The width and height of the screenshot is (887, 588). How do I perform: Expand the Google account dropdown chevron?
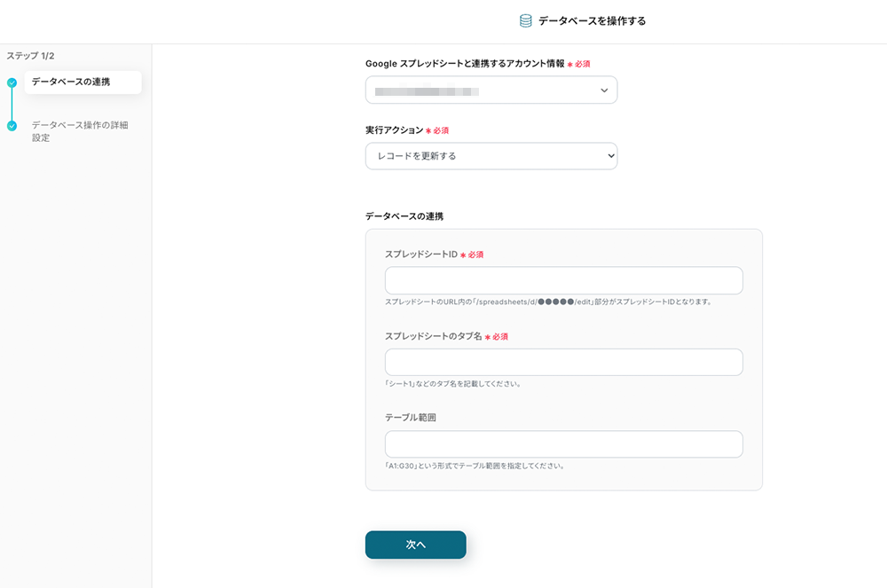[604, 90]
